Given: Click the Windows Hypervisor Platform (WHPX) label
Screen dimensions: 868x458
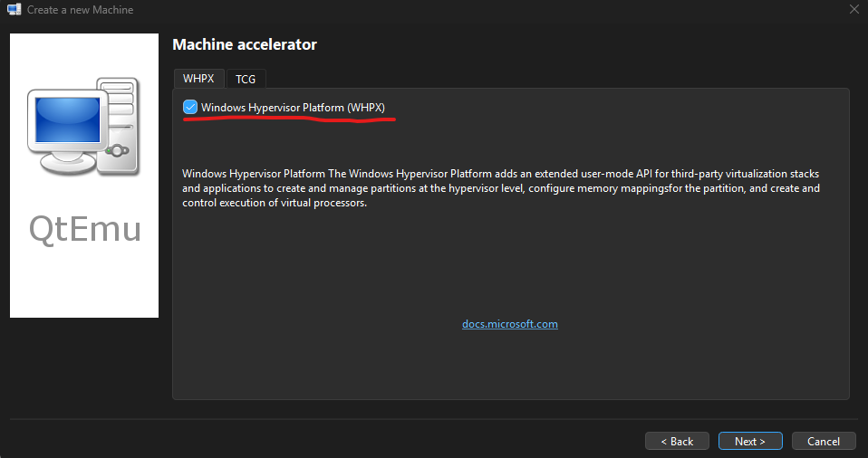Looking at the screenshot, I should [293, 108].
